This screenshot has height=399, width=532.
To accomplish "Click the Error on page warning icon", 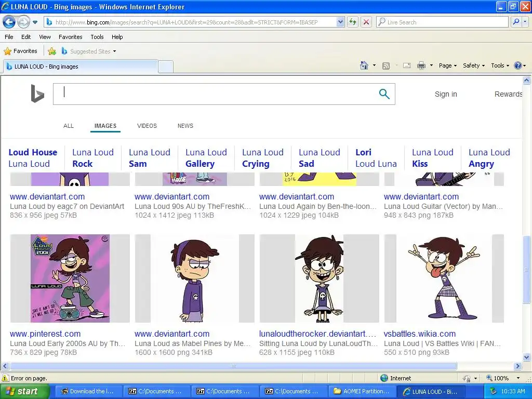I will coord(5,378).
